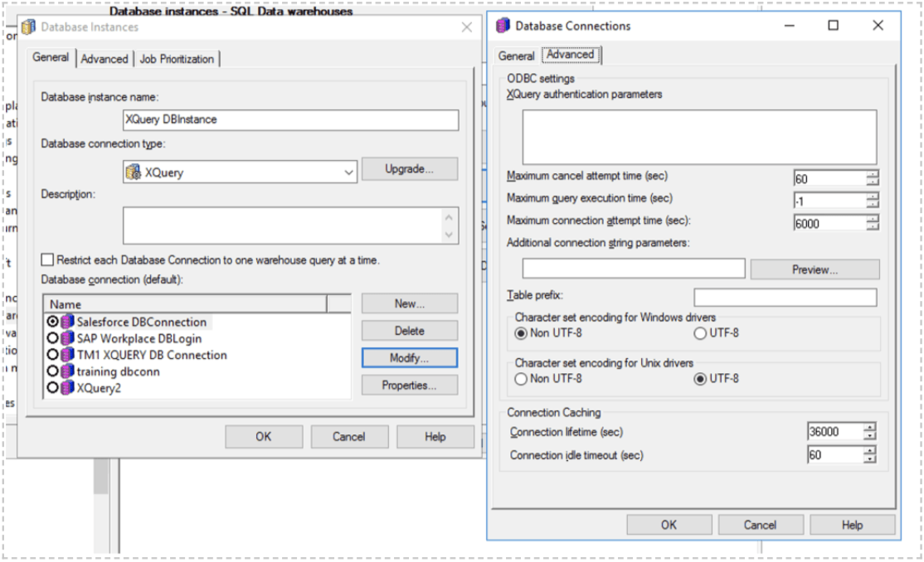The image size is (924, 562).
Task: Open Help in Database Connections dialog
Action: point(852,525)
